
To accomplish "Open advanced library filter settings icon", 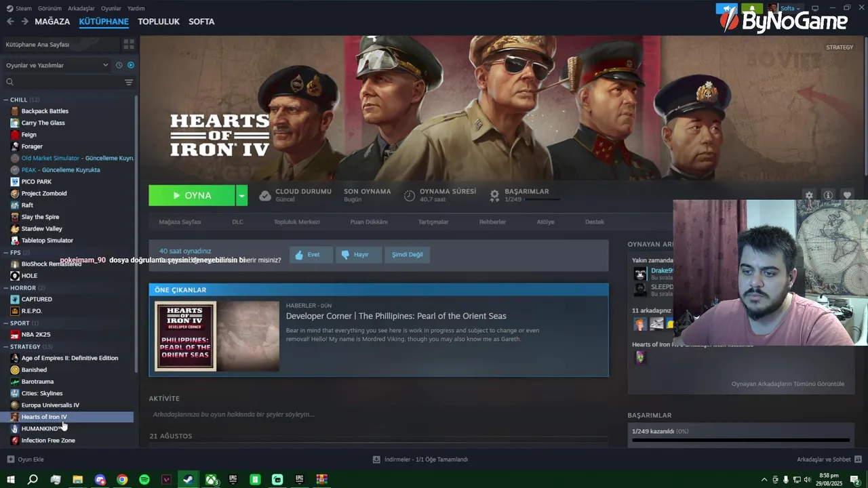I will (129, 82).
